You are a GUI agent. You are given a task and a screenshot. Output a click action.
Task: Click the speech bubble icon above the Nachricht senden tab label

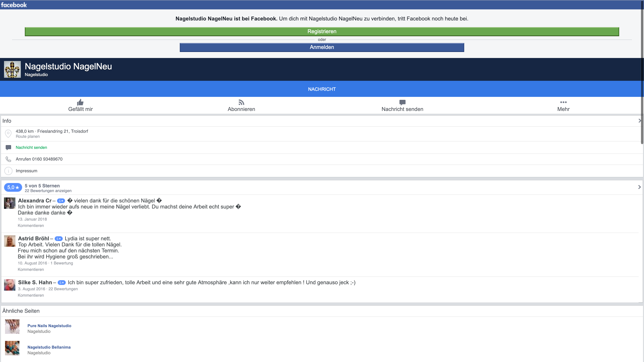coord(402,102)
